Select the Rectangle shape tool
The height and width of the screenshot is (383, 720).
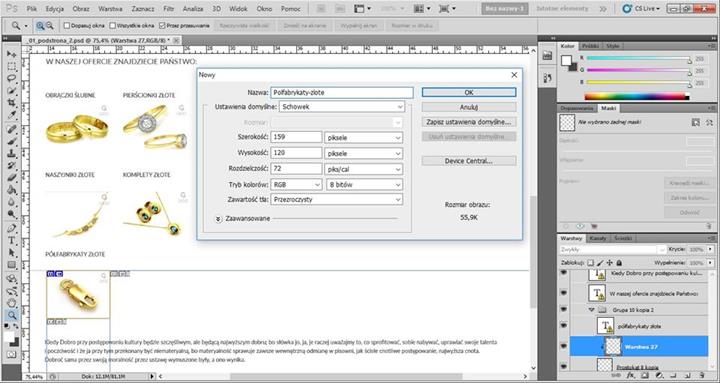click(11, 265)
